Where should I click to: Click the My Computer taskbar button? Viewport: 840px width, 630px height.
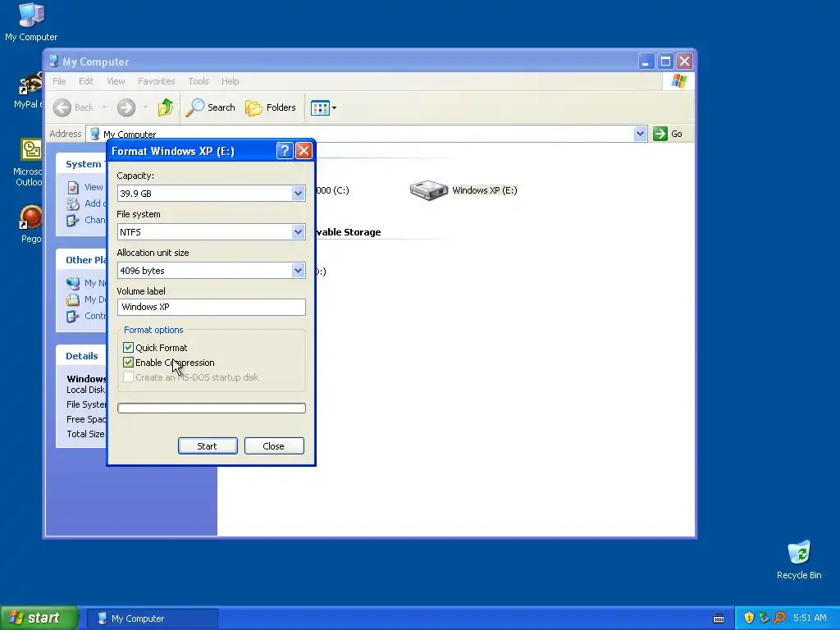tap(152, 619)
